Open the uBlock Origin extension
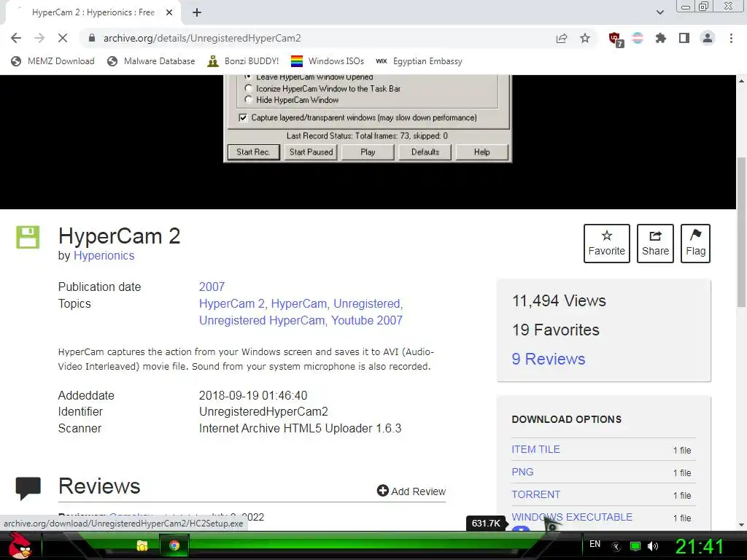This screenshot has height=560, width=747. 615,39
